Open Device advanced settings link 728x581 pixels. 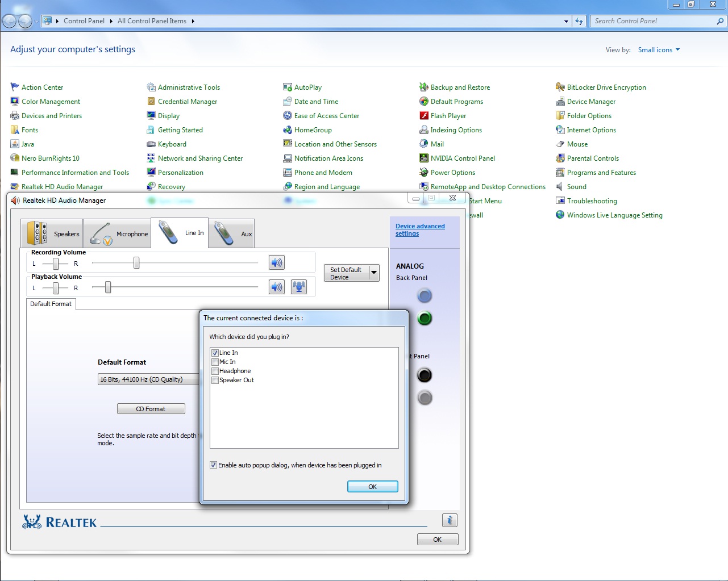[x=420, y=230]
